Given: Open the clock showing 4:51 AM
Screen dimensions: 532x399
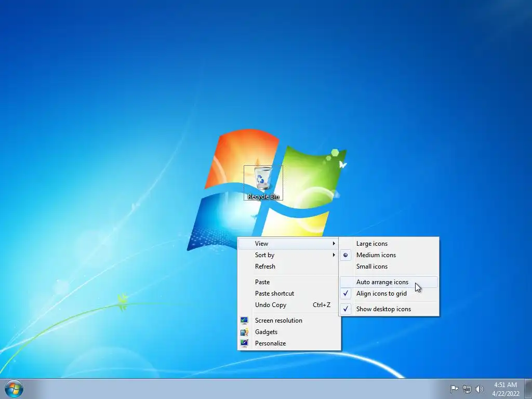Looking at the screenshot, I should pos(506,389).
